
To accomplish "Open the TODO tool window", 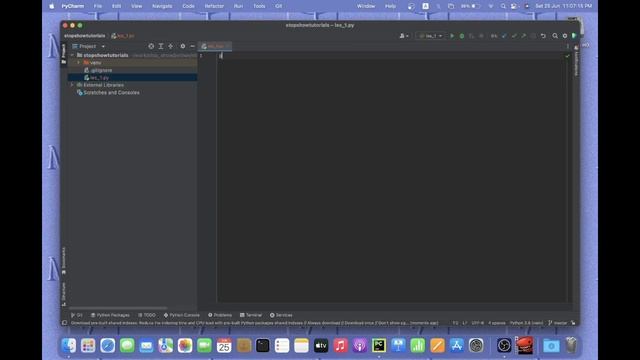I will coord(147,315).
